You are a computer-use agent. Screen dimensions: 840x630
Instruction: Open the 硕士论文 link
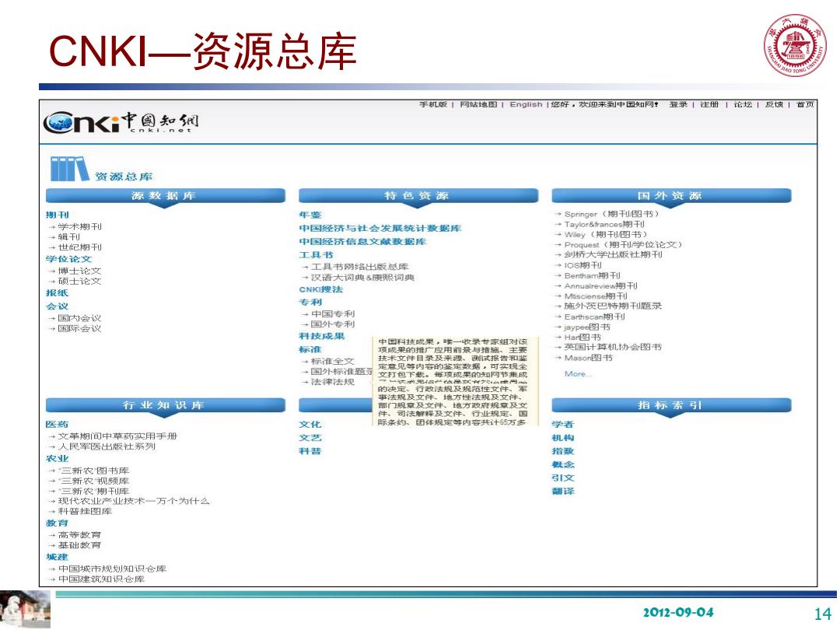(80, 282)
